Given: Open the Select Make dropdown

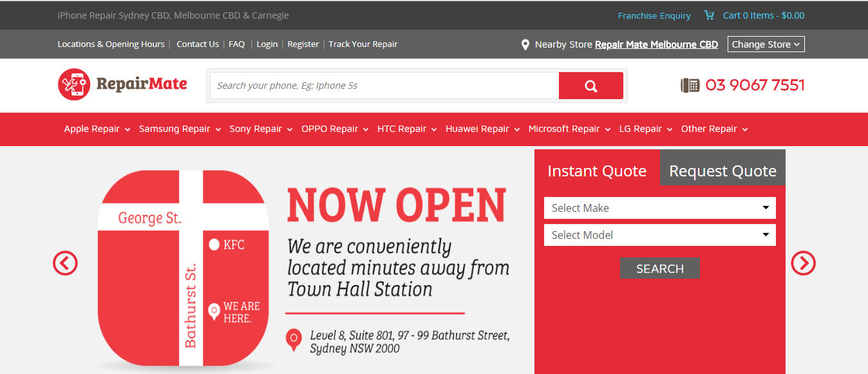Looking at the screenshot, I should [659, 208].
